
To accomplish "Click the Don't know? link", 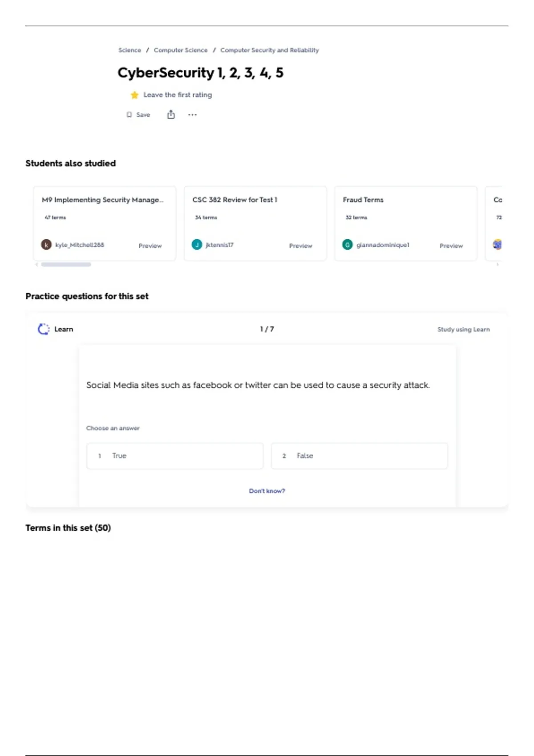I will coord(267,491).
